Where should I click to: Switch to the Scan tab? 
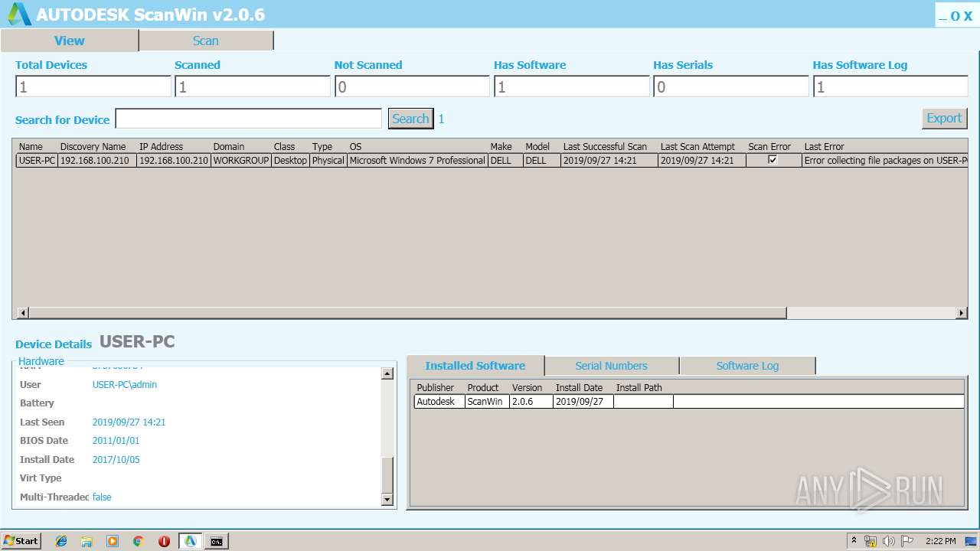[x=205, y=41]
